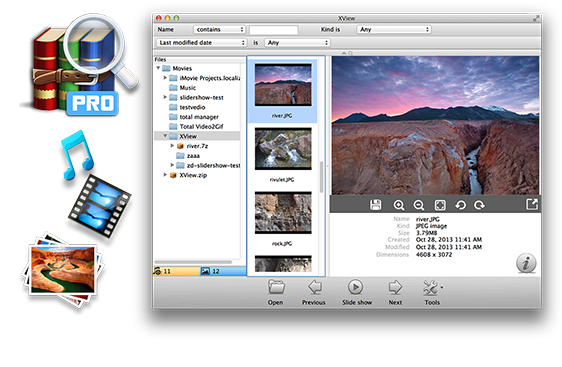Collapse the Movies folder

[158, 68]
